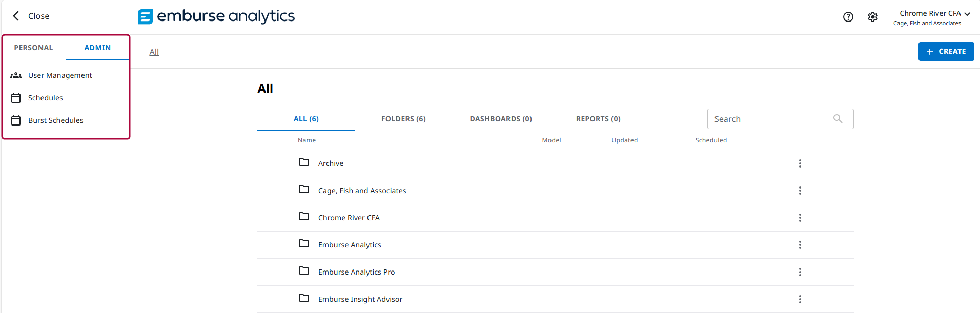
Task: Click the Archive folder icon
Action: (x=304, y=162)
